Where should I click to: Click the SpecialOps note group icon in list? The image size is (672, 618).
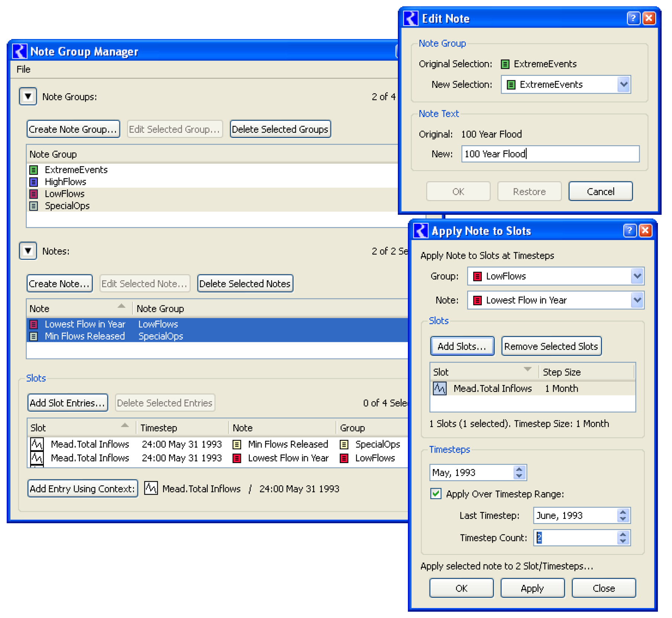click(x=34, y=206)
